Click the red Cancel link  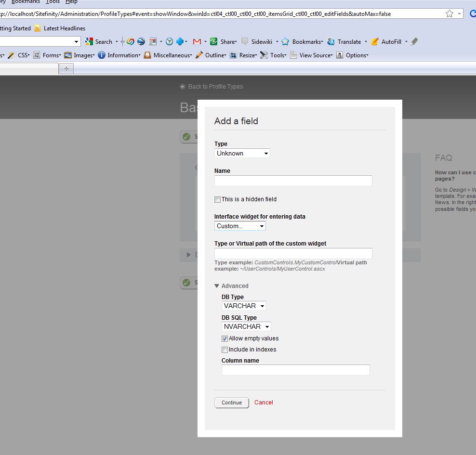(264, 402)
